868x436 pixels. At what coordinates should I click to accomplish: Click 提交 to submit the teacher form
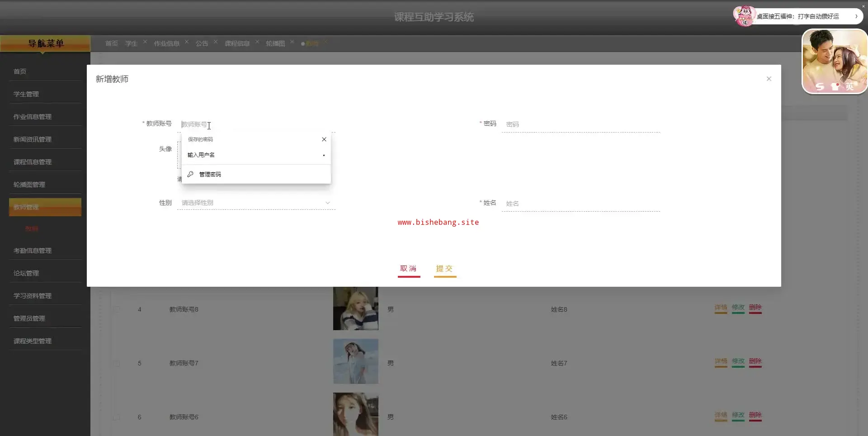[x=445, y=269]
